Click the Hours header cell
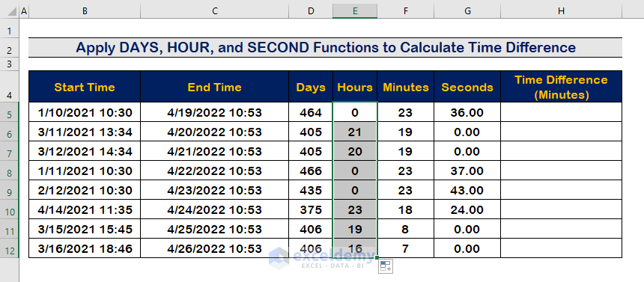 pyautogui.click(x=355, y=87)
